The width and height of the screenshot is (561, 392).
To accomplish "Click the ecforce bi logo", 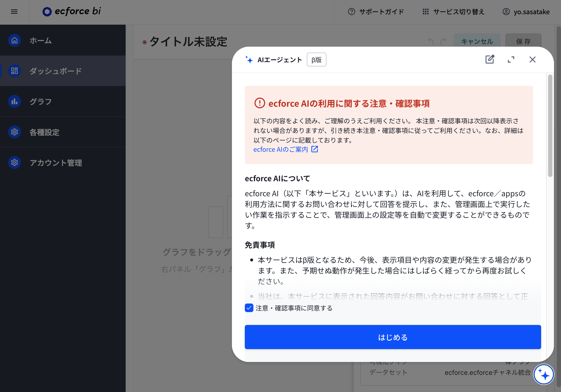I will pyautogui.click(x=72, y=11).
